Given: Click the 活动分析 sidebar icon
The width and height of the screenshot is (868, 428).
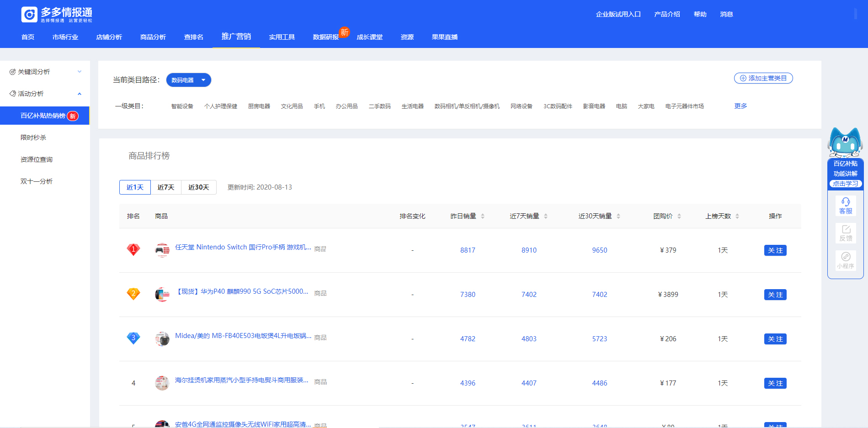Looking at the screenshot, I should (13, 94).
